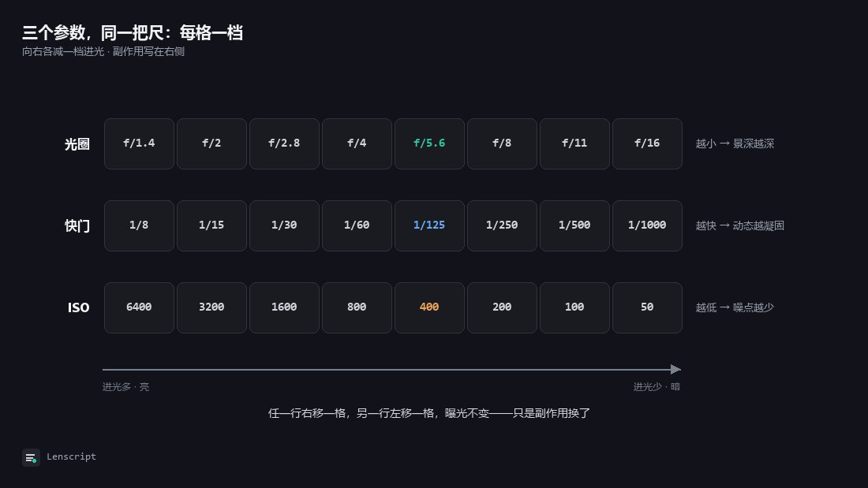
Task: Select the ISO 800 cell
Action: pyautogui.click(x=357, y=307)
